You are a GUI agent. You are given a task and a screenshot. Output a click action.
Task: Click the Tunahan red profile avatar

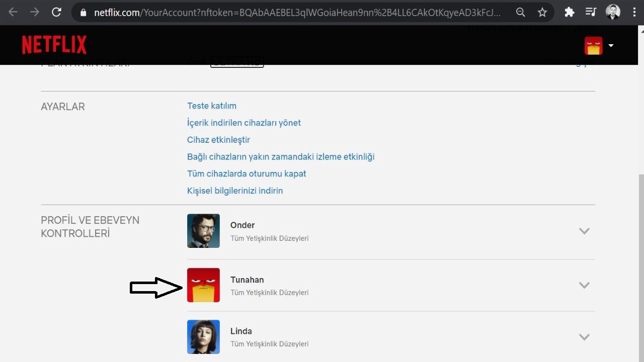[203, 285]
